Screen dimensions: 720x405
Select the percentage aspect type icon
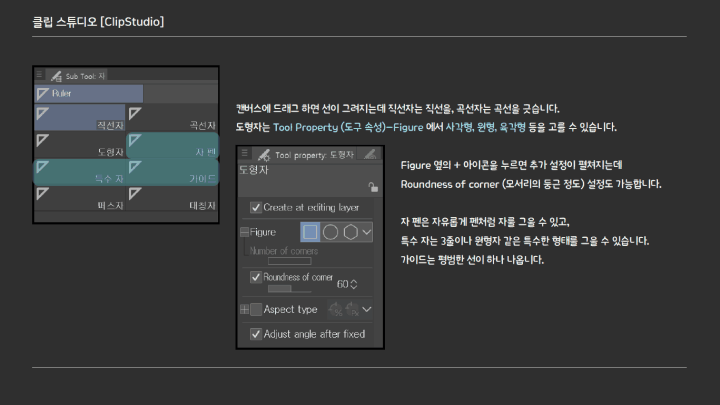pyautogui.click(x=336, y=309)
